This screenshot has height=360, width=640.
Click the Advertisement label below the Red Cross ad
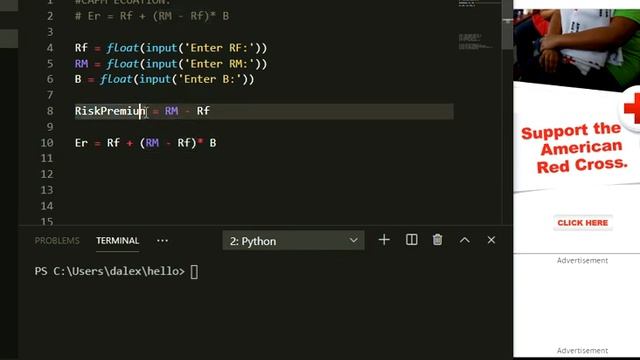582,260
